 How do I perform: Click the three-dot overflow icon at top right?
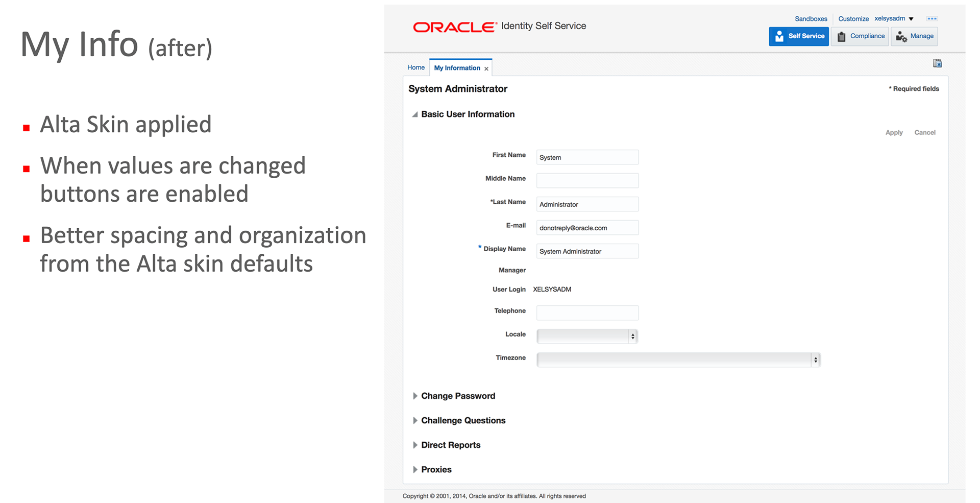[x=932, y=19]
